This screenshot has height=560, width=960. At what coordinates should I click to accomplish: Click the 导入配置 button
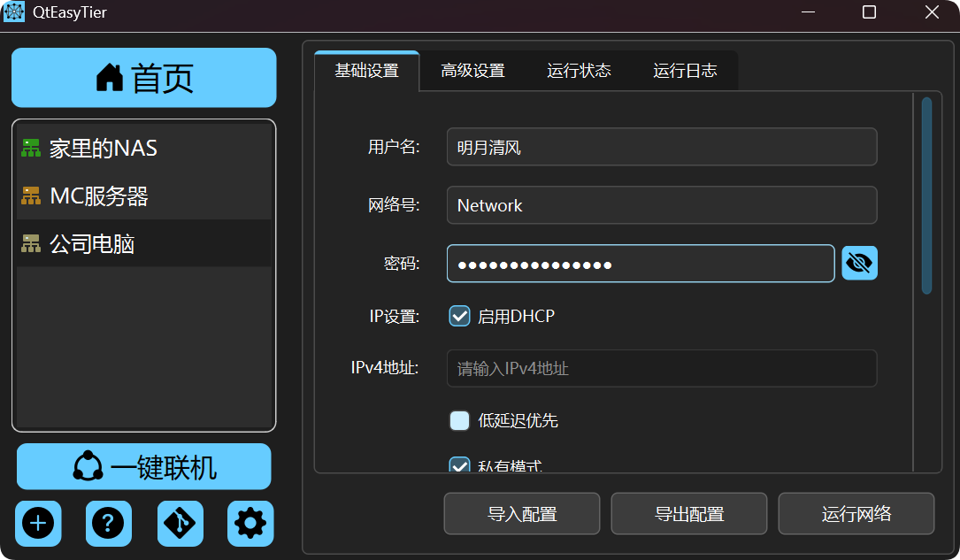(x=521, y=514)
